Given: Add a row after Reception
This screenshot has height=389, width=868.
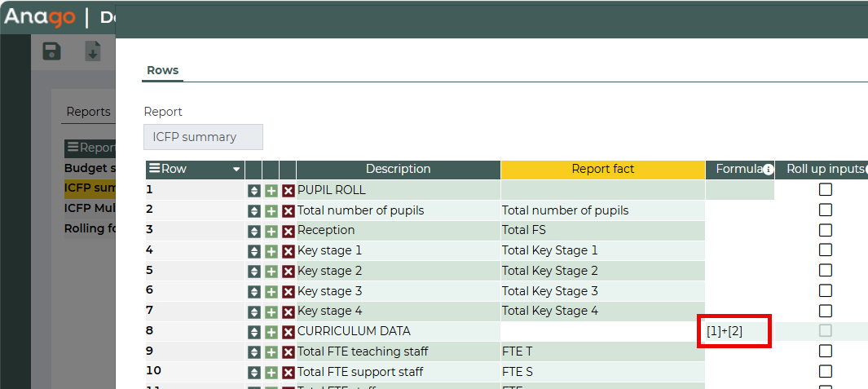Looking at the screenshot, I should click(x=271, y=231).
